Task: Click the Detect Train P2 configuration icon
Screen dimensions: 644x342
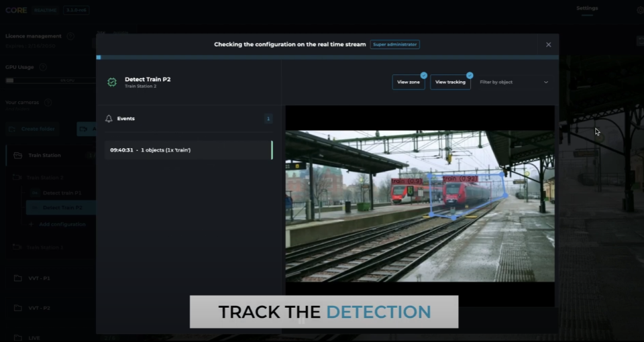Action: (x=112, y=82)
